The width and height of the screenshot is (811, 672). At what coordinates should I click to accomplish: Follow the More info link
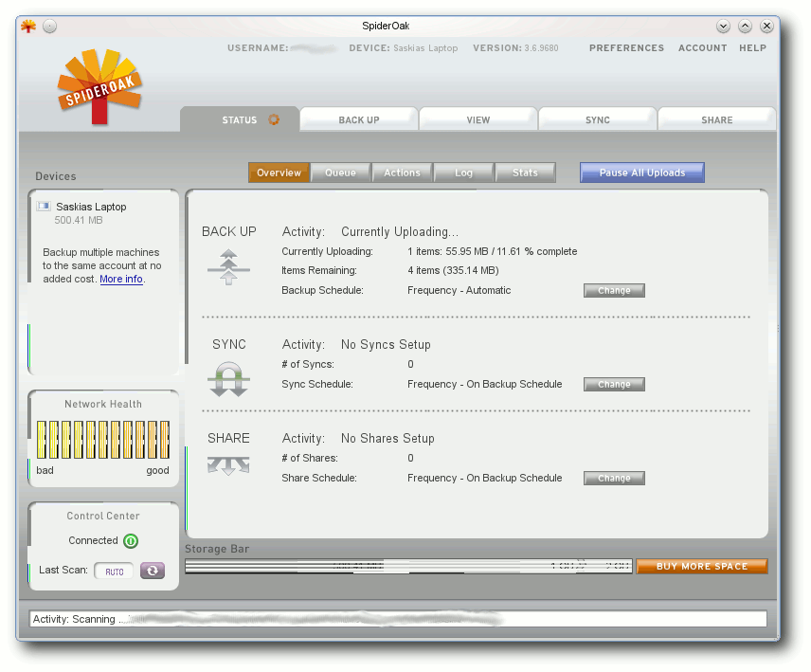coord(121,279)
